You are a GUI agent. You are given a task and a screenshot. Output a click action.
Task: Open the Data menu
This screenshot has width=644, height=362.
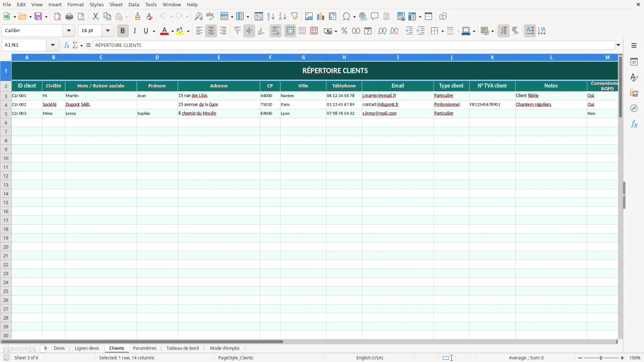coord(134,4)
